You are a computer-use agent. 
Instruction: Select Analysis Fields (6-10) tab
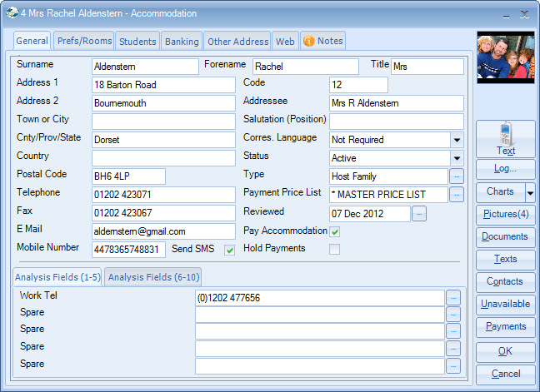[x=153, y=277]
